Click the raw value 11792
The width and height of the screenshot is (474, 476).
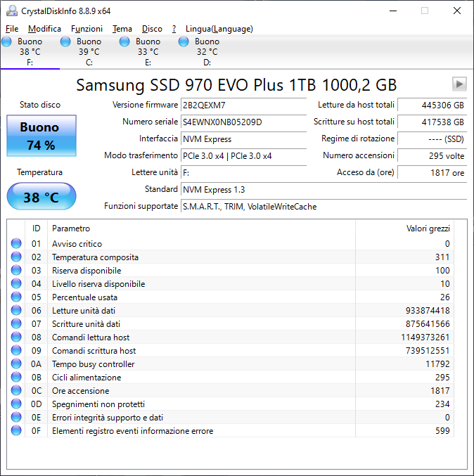pos(437,364)
